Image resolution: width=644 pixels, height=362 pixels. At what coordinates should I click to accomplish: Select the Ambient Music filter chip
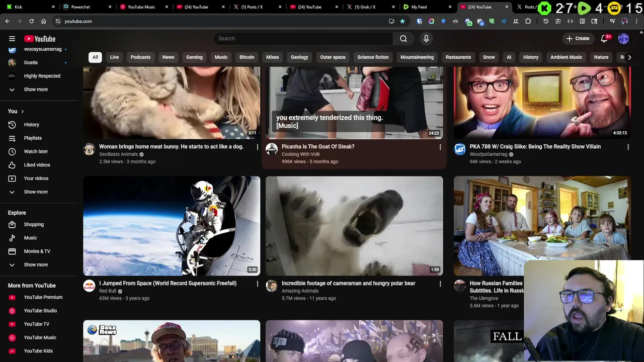566,57
